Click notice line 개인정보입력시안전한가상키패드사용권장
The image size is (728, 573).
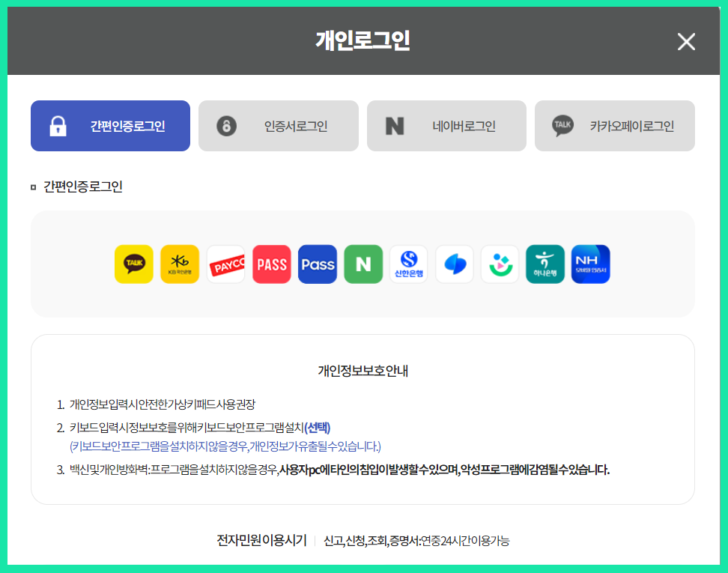point(162,404)
